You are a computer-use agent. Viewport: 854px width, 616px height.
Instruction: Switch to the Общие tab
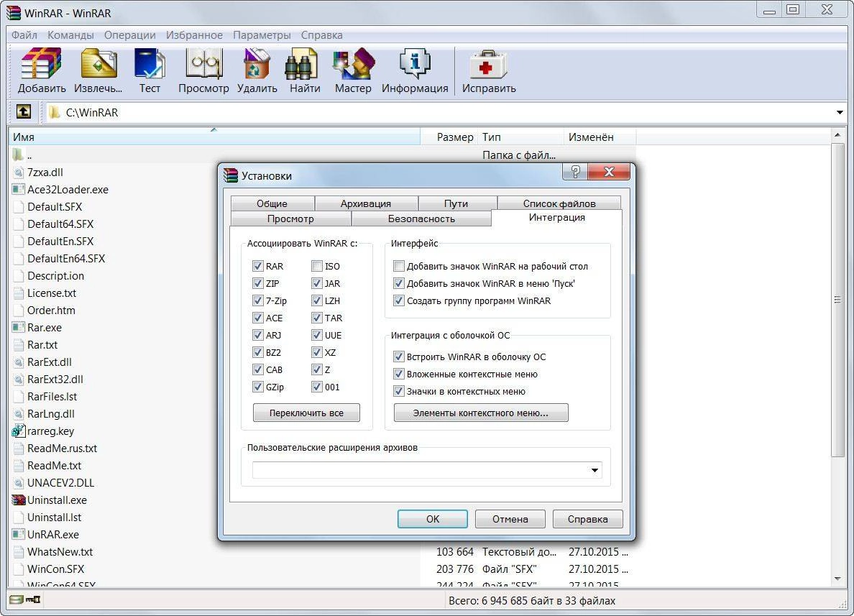[x=272, y=203]
